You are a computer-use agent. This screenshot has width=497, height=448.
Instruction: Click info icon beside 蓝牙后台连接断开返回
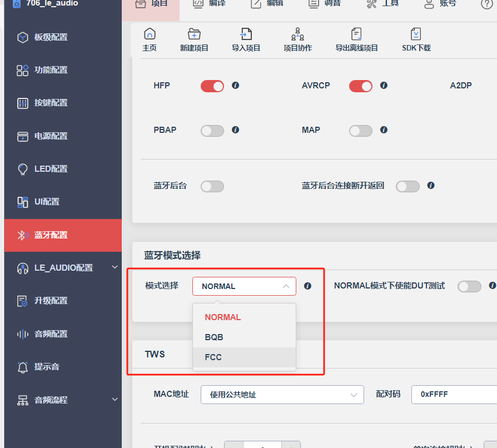coord(430,185)
